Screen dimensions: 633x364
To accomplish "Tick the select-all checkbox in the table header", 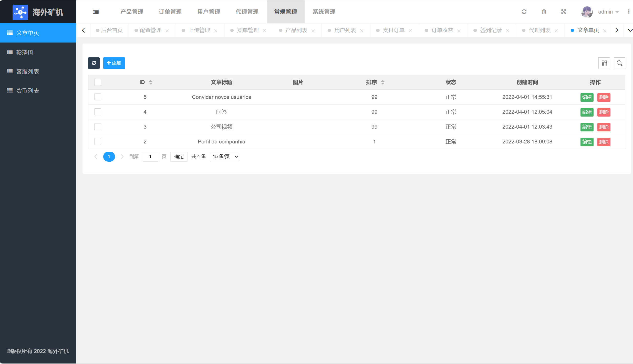I will coord(98,82).
